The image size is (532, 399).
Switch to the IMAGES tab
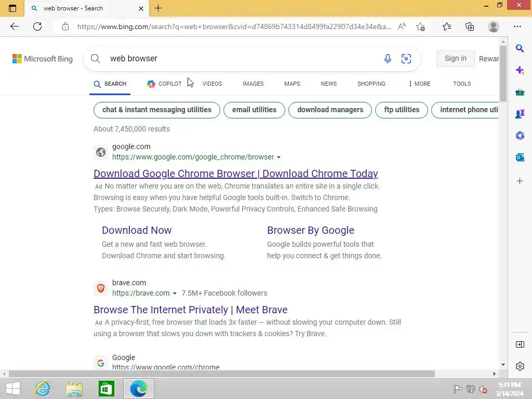253,84
